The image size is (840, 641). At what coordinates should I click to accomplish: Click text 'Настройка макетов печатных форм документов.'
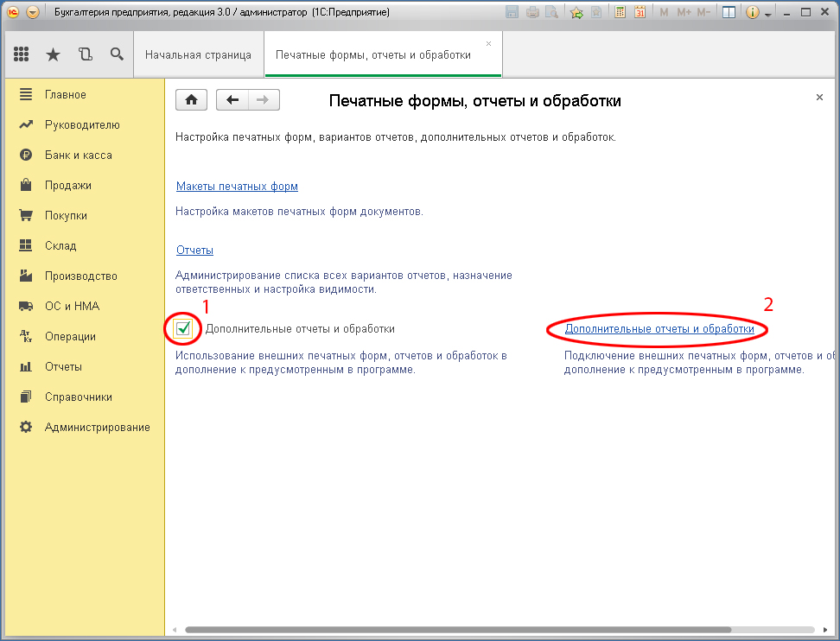299,212
